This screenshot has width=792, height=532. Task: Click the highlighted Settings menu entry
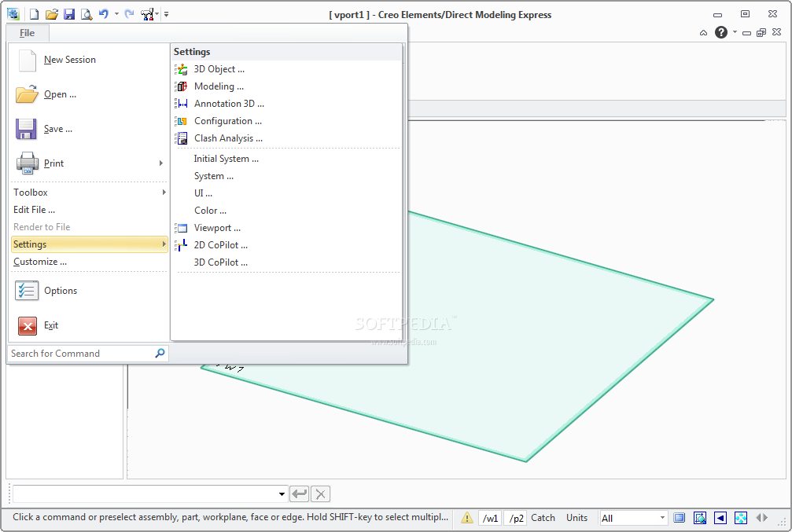point(89,244)
